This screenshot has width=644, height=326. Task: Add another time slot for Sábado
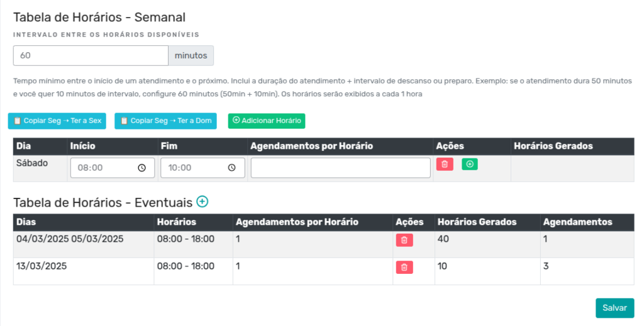469,164
